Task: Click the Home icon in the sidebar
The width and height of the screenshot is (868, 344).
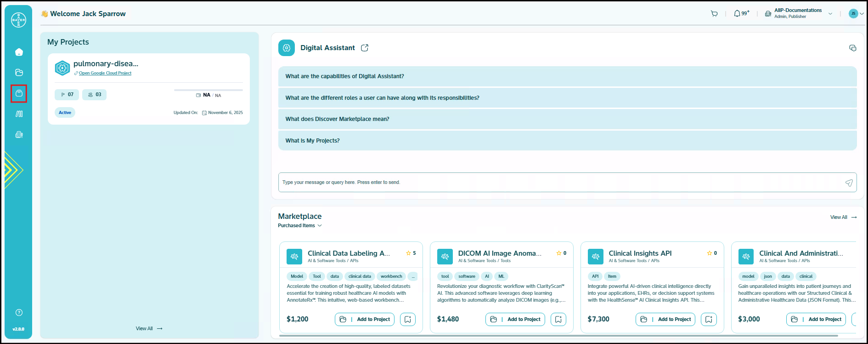Action: click(19, 52)
